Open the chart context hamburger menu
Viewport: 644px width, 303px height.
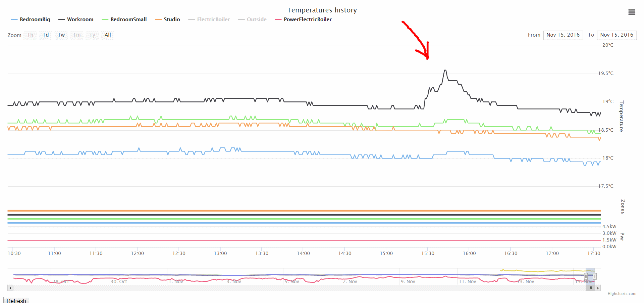pyautogui.click(x=632, y=12)
